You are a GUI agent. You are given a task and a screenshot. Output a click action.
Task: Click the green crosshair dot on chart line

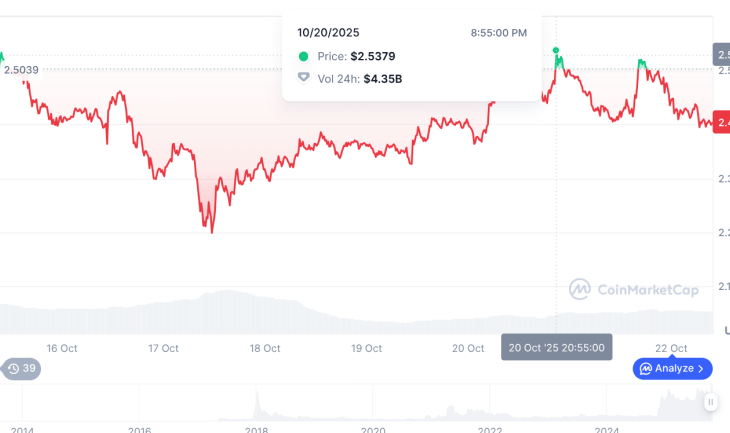point(557,50)
